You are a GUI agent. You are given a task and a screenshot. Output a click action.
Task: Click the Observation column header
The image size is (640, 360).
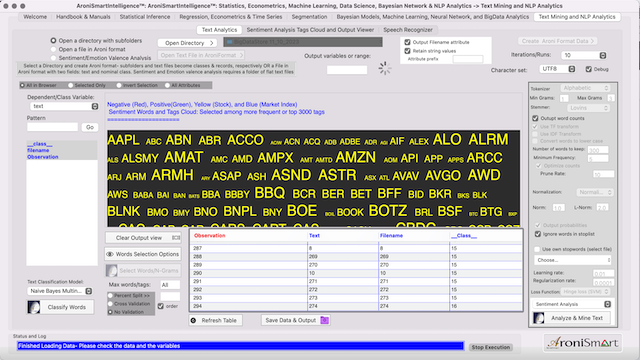[x=210, y=236]
